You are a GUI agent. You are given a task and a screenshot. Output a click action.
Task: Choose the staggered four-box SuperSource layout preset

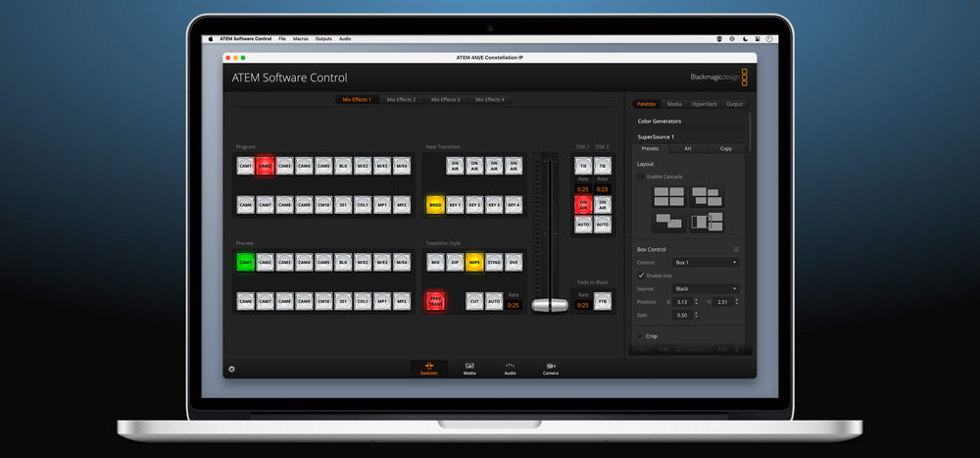707,197
